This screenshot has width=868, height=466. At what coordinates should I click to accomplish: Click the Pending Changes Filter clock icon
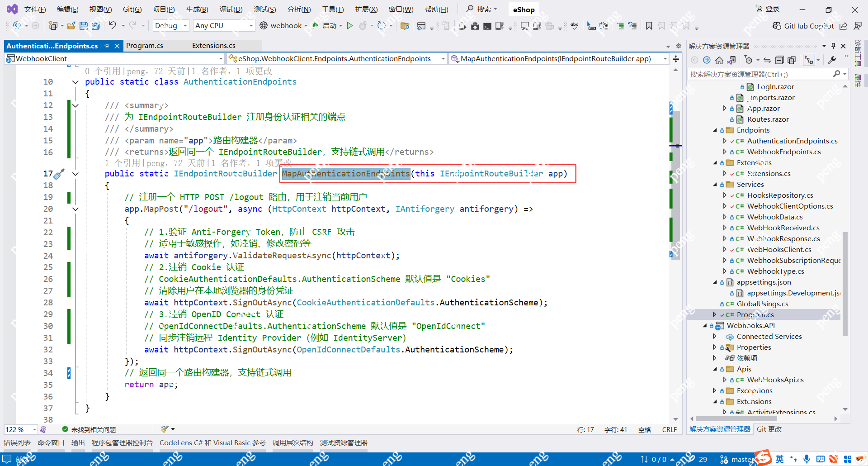749,60
